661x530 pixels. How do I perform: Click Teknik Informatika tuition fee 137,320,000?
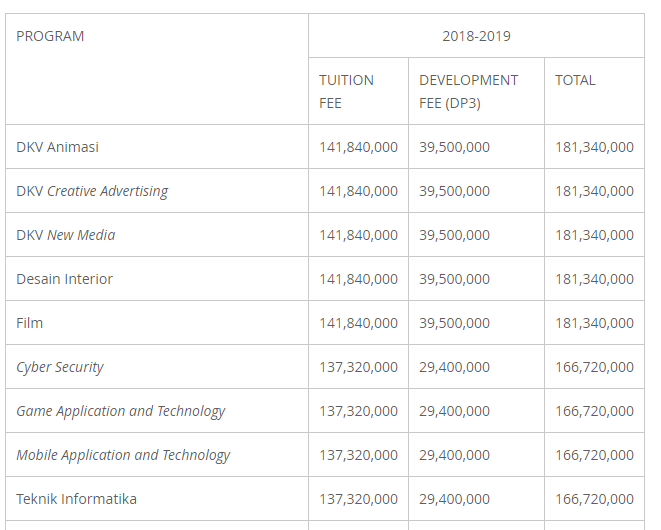pyautogui.click(x=358, y=499)
